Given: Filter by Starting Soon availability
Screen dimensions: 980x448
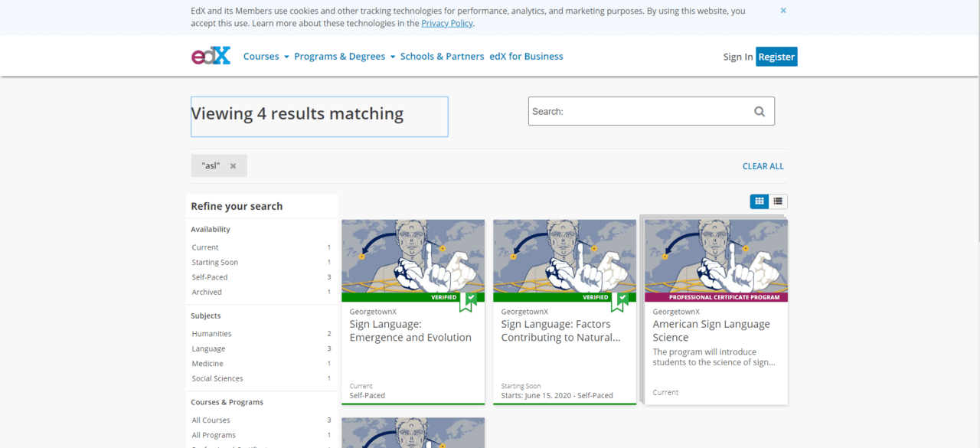Looking at the screenshot, I should click(261, 262).
